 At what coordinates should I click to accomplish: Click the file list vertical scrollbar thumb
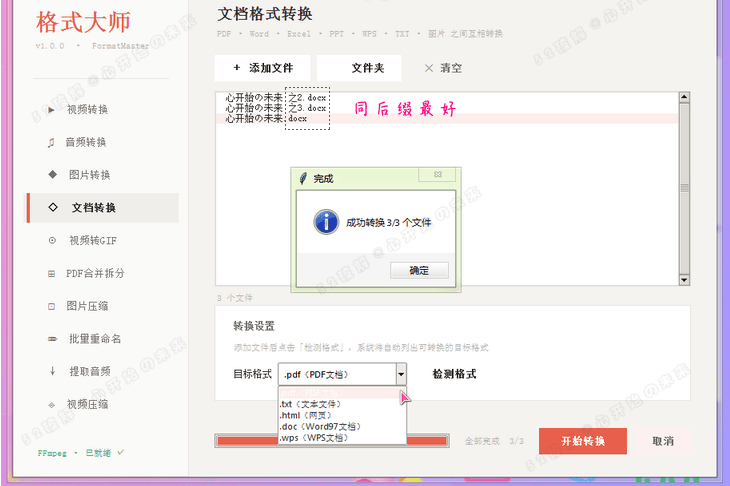click(684, 188)
